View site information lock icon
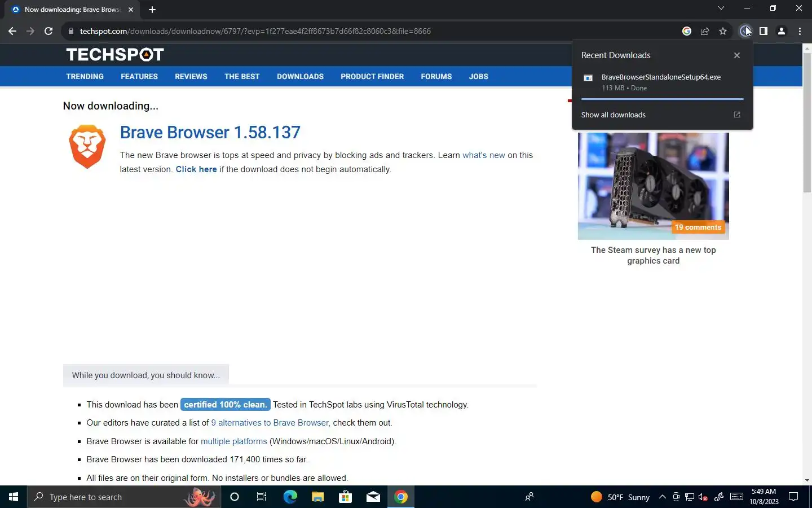This screenshot has width=812, height=508. (x=70, y=31)
